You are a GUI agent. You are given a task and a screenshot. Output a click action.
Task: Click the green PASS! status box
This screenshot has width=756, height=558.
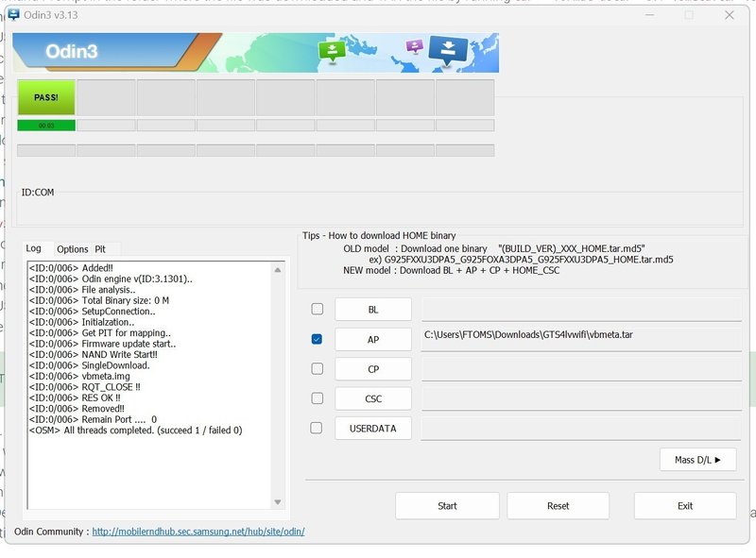[46, 97]
